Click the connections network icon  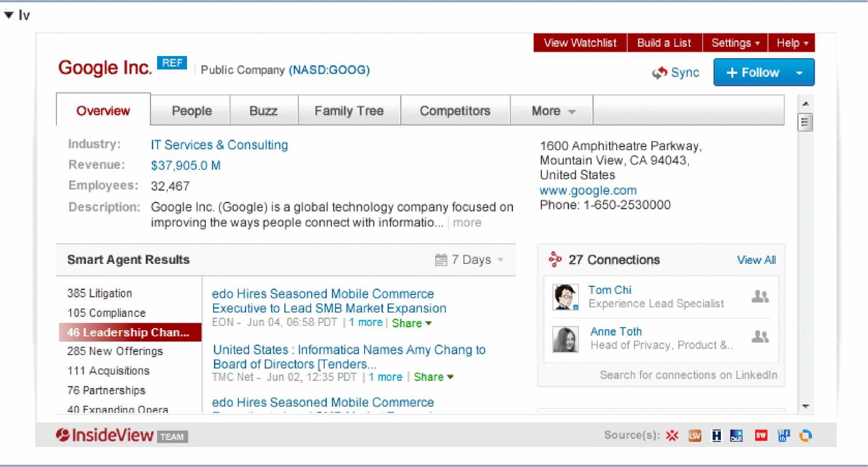pyautogui.click(x=555, y=259)
